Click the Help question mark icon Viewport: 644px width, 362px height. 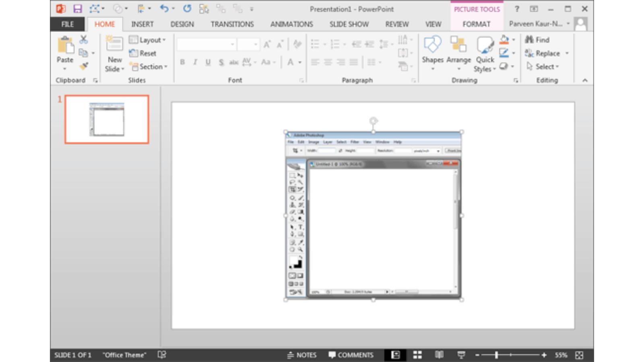pos(517,9)
